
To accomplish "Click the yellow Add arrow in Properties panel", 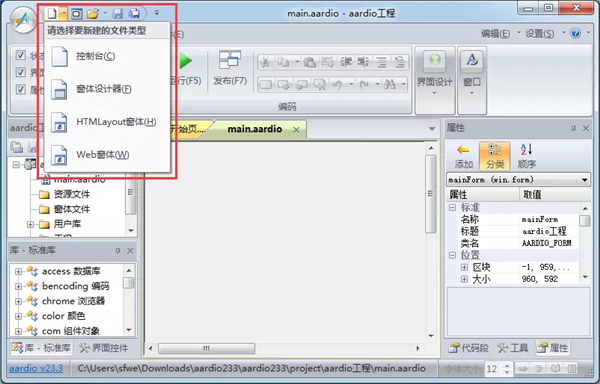I will pos(463,150).
